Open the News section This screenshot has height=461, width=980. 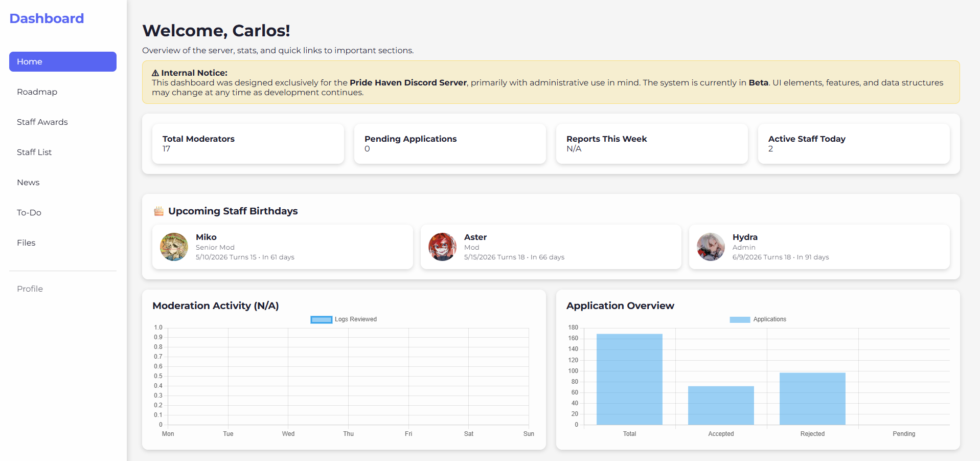pyautogui.click(x=28, y=183)
